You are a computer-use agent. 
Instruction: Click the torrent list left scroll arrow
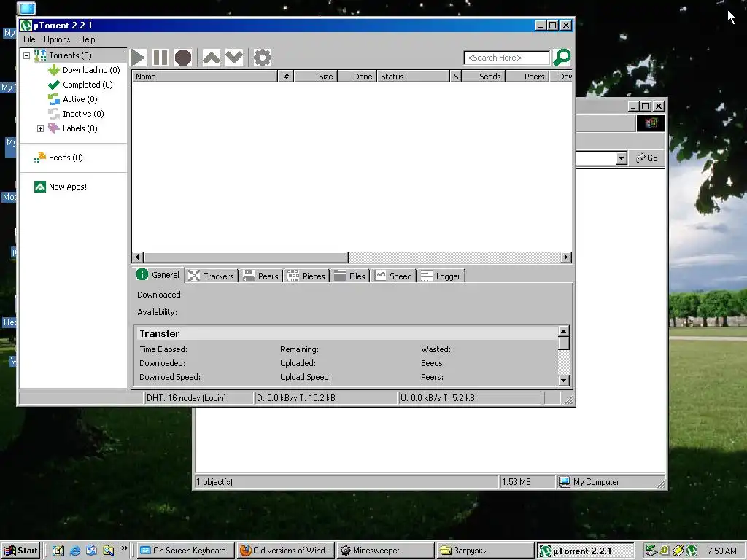click(138, 257)
